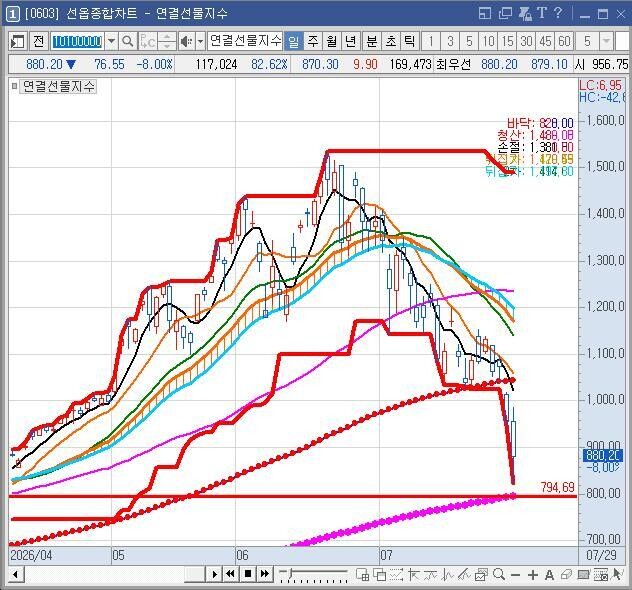
Task: Click the wave analysis tool icon
Action: tap(447, 575)
